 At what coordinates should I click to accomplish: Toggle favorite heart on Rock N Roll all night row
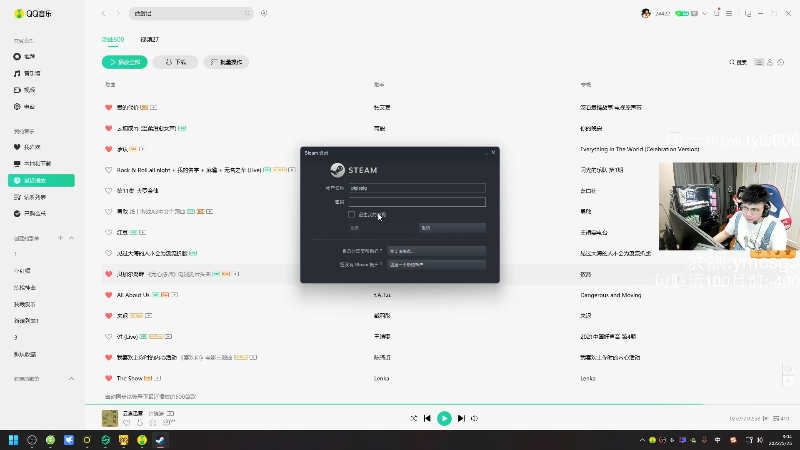pyautogui.click(x=108, y=170)
